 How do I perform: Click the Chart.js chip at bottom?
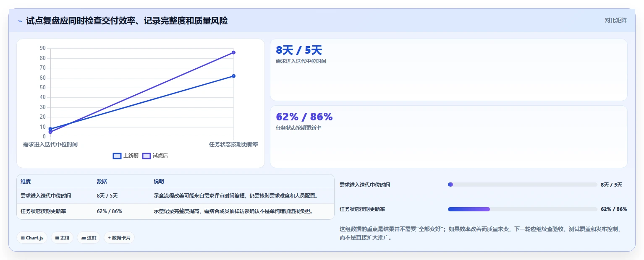(32, 238)
